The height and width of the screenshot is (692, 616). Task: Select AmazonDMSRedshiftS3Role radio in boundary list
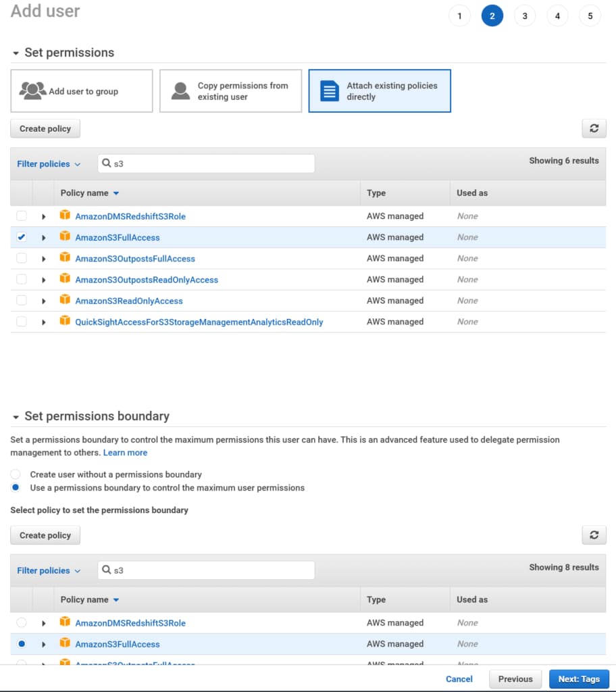coord(21,622)
